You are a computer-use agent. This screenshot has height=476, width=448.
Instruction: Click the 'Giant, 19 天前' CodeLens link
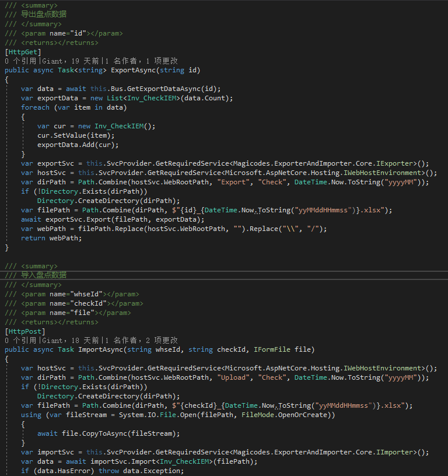[71, 61]
